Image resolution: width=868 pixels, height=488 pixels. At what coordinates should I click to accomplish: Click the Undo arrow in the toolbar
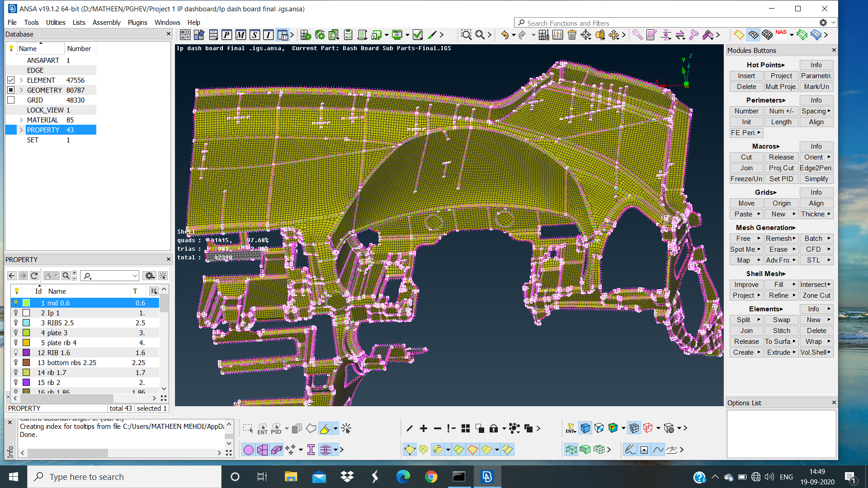point(505,34)
